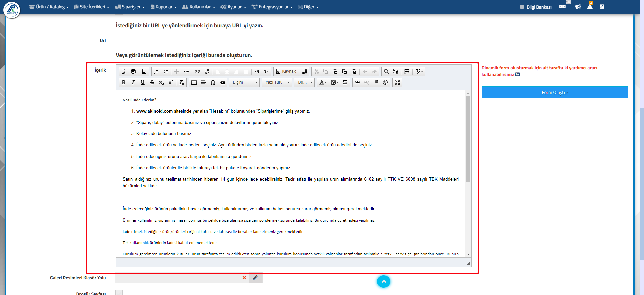644x295 pixels.
Task: Apply block quote formatting
Action: tap(197, 71)
